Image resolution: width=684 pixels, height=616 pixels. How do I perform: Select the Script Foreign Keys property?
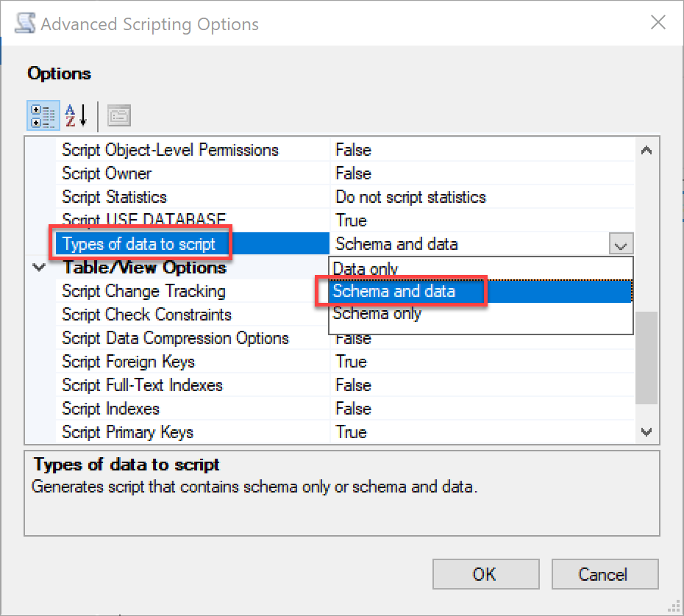(x=129, y=362)
